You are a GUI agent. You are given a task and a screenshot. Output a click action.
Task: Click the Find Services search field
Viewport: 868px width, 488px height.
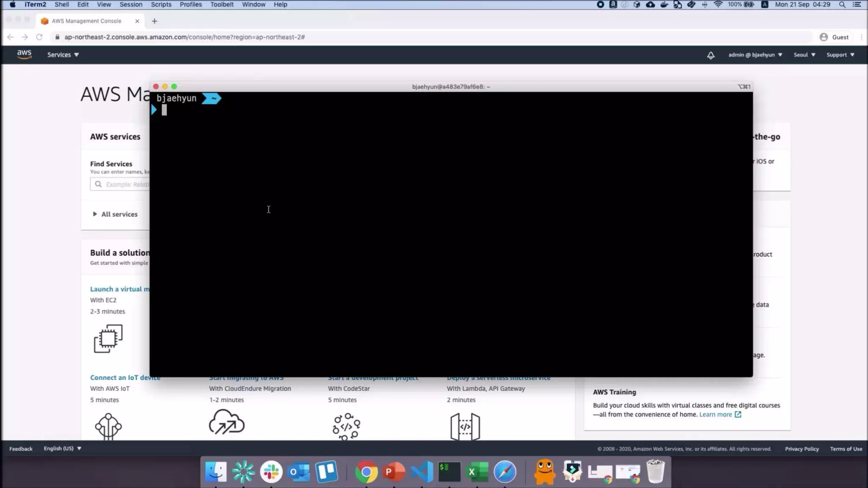point(120,184)
